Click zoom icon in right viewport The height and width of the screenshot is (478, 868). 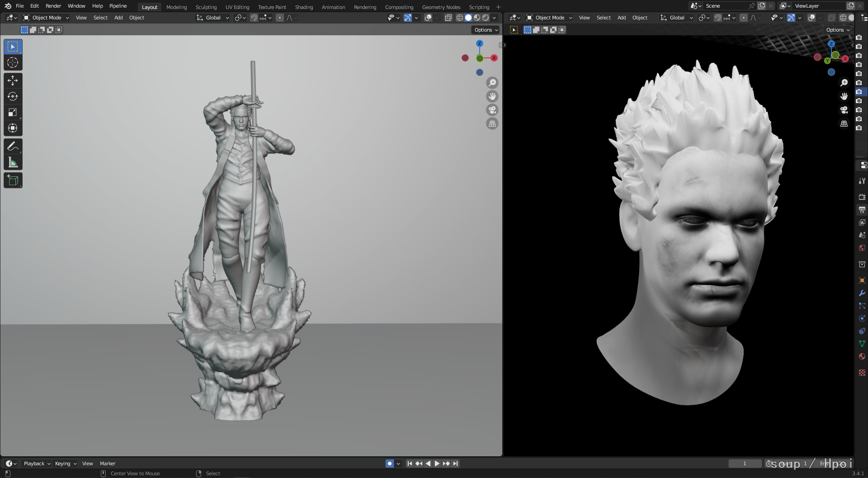coord(844,83)
